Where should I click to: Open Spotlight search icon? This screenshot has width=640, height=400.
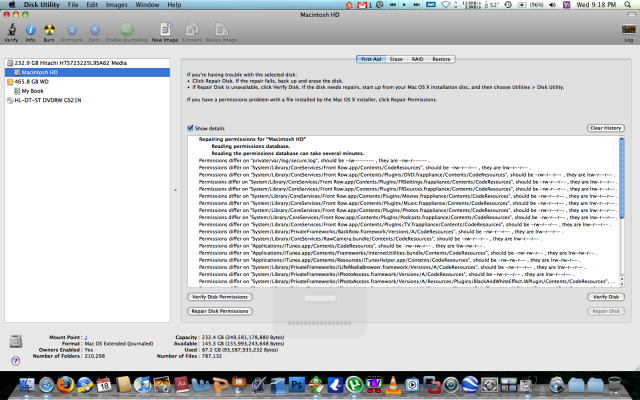pos(628,5)
